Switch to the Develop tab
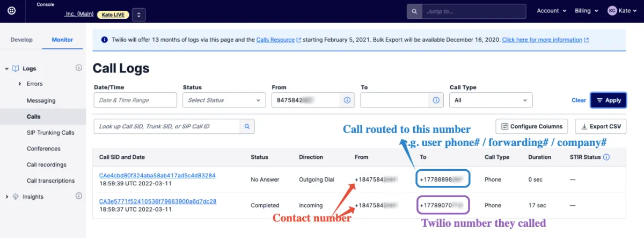The width and height of the screenshot is (644, 238). point(21,40)
